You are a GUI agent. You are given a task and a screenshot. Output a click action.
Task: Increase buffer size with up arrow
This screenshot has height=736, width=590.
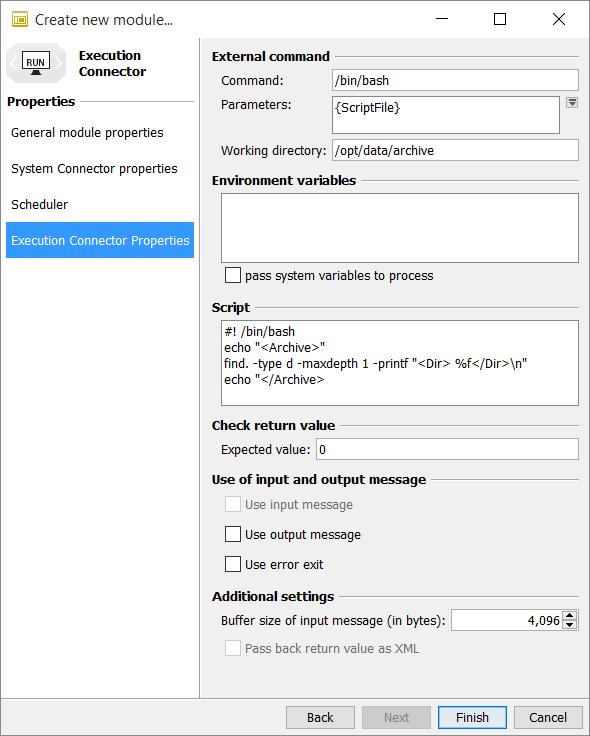tap(570, 615)
